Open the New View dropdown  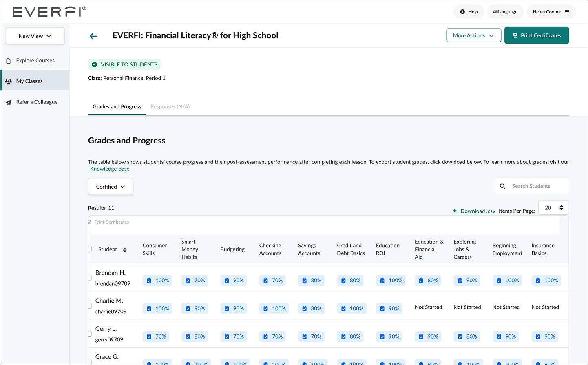pyautogui.click(x=35, y=36)
